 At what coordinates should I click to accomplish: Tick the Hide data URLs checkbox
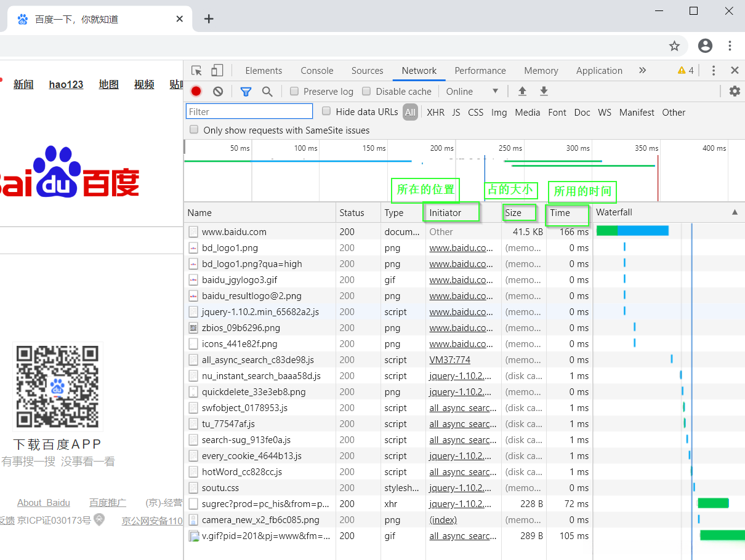point(326,111)
